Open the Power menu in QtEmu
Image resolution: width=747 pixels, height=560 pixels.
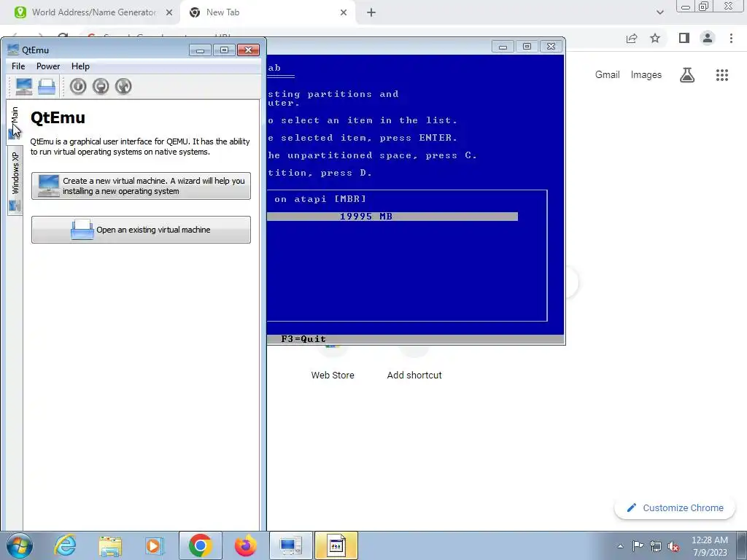point(48,66)
